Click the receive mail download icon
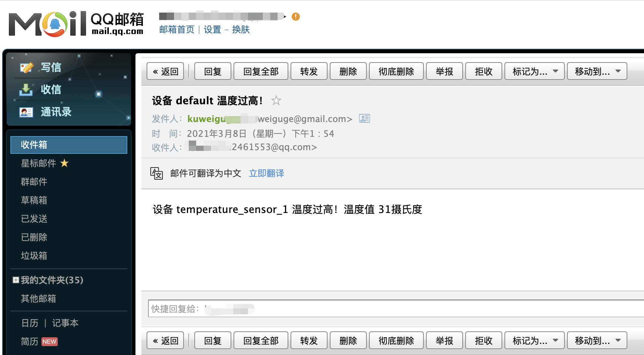 26,90
